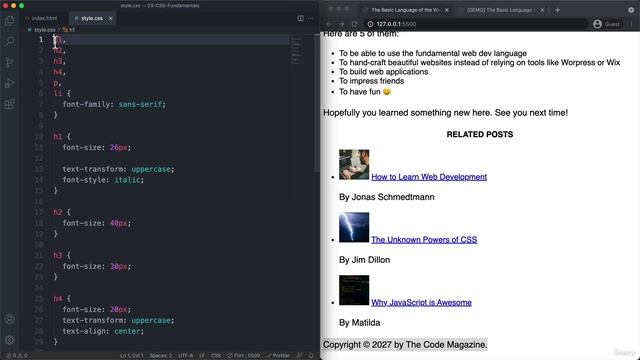Click the lightning post thumbnail
The width and height of the screenshot is (640, 360).
click(354, 227)
